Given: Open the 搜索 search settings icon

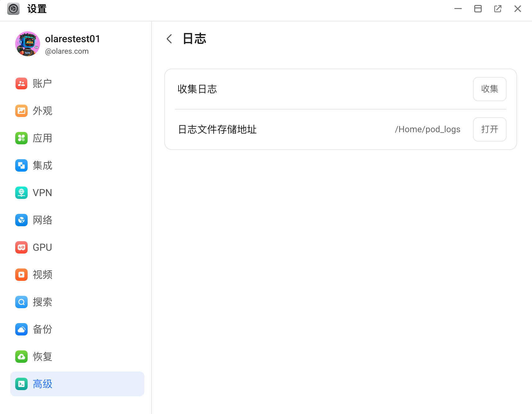Looking at the screenshot, I should pyautogui.click(x=21, y=302).
